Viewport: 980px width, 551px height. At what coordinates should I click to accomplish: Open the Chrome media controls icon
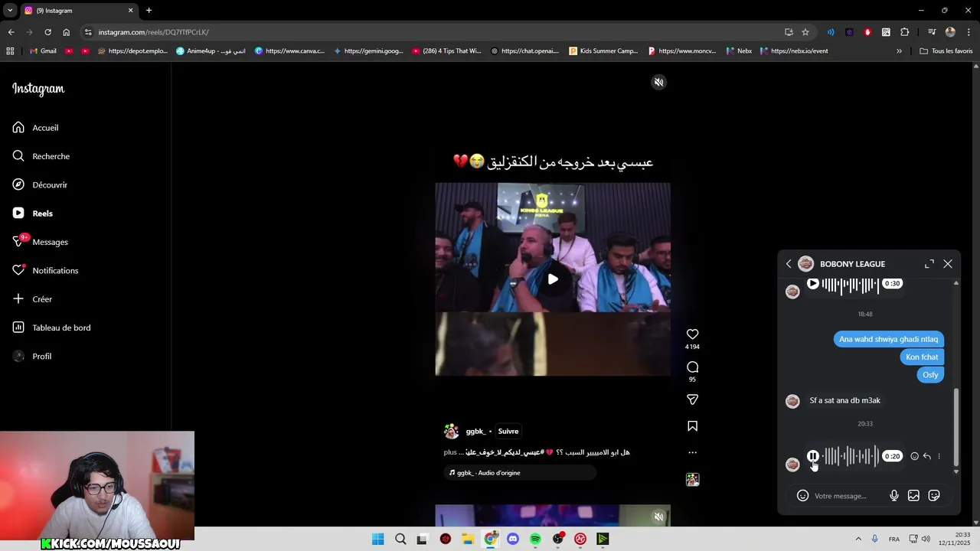point(932,32)
